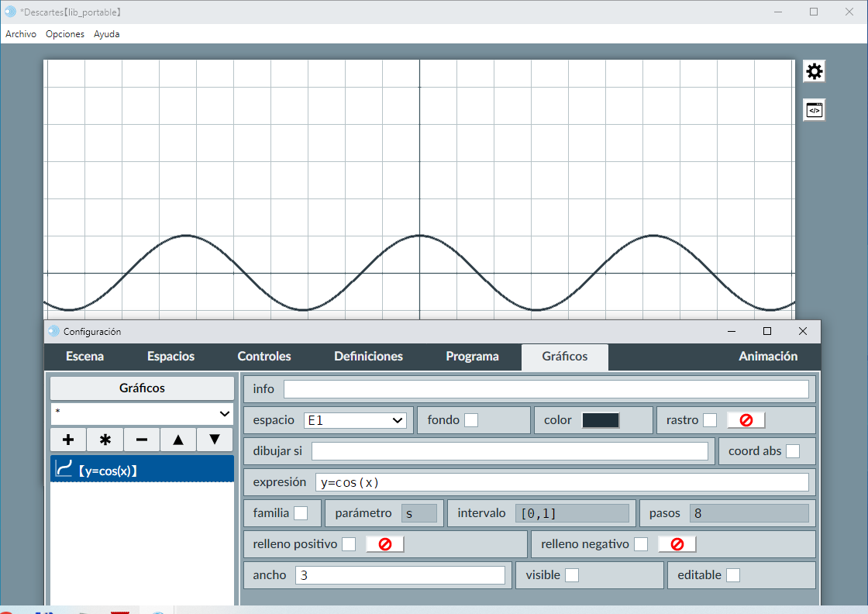This screenshot has width=868, height=614.
Task: Duplicate graphic using the asterisk button
Action: 105,440
